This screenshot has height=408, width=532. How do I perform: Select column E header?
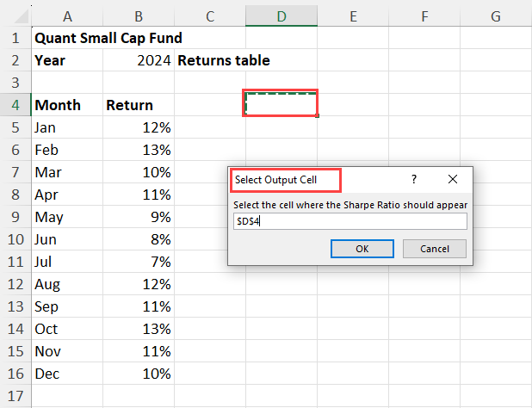tap(353, 16)
